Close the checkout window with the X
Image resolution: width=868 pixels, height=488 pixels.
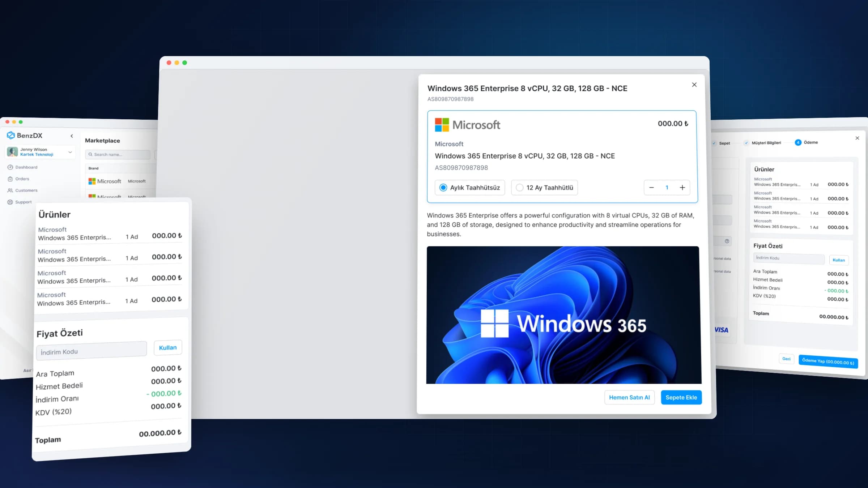click(x=857, y=138)
